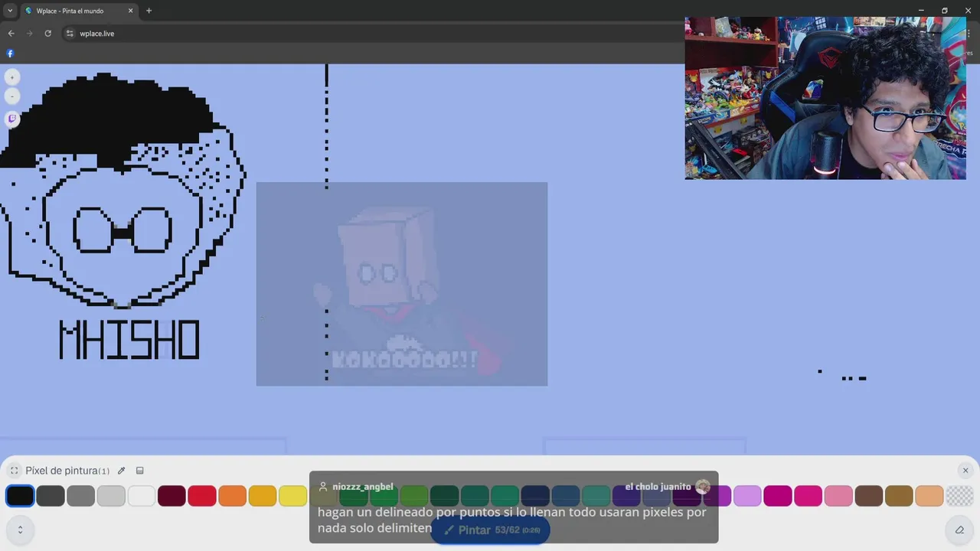Click the browser forward arrow
The image size is (980, 551).
(29, 34)
